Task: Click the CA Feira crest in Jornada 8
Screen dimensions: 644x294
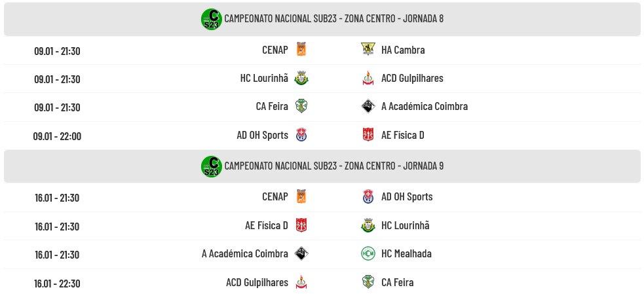Action: coord(301,107)
